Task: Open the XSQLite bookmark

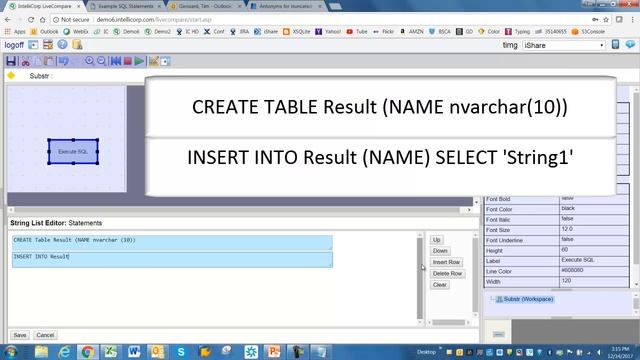Action: point(297,31)
